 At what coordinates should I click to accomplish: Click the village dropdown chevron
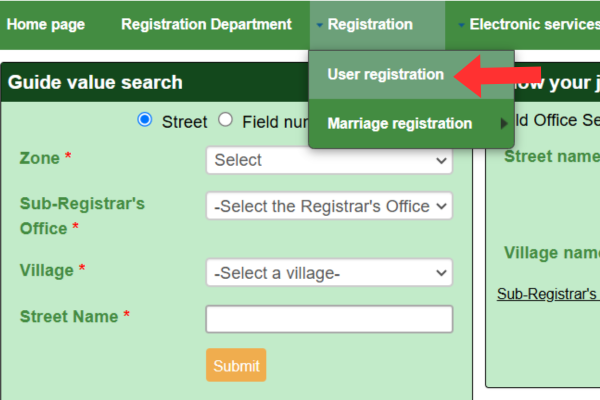point(441,273)
